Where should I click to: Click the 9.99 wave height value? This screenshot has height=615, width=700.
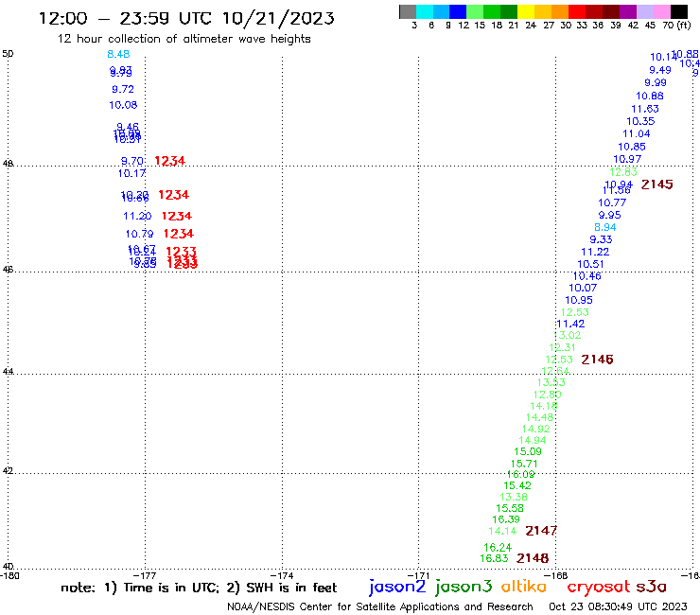[x=656, y=82]
